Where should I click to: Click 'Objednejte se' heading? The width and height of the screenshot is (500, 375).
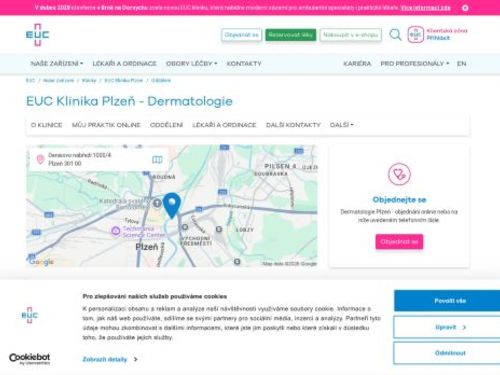tap(399, 200)
